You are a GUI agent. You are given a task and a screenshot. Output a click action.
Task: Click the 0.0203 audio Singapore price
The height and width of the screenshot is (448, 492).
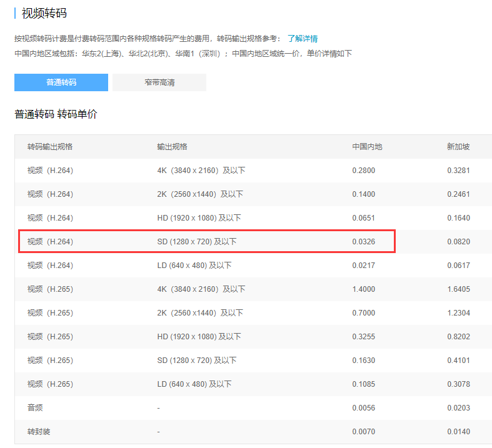click(458, 408)
